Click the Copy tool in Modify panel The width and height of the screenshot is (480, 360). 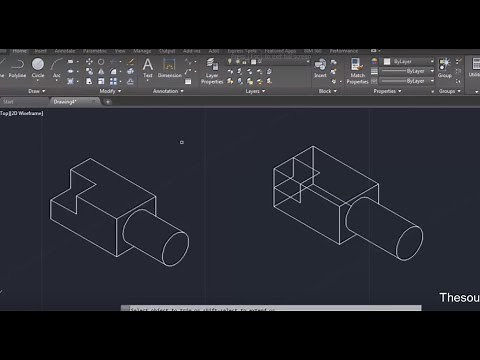click(89, 71)
